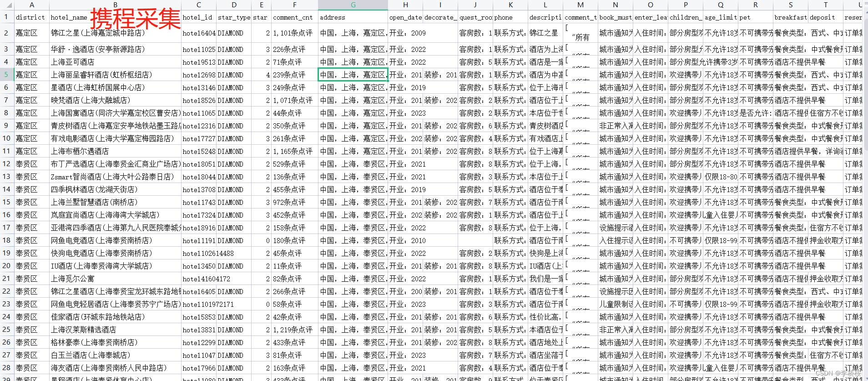868x381 pixels.
Task: Select hotel name cell IU酒店(上海奉贤海湾大学城店)
Action: pyautogui.click(x=115, y=266)
